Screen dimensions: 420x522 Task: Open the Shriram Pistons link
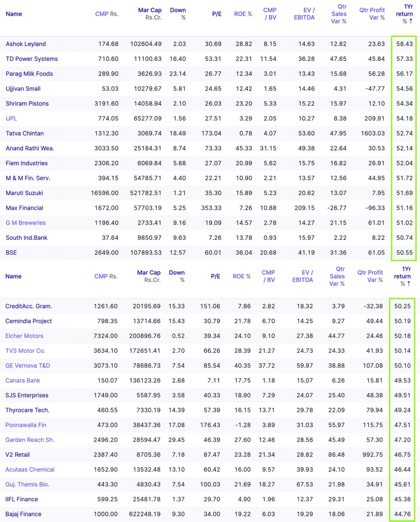tap(27, 104)
